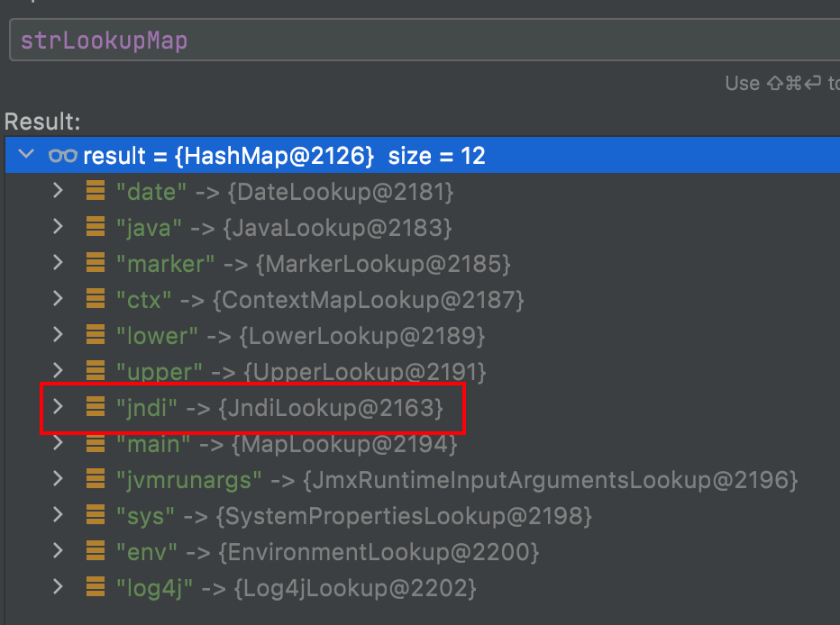
Task: Click the field icon next to "date" entry
Action: pos(95,192)
